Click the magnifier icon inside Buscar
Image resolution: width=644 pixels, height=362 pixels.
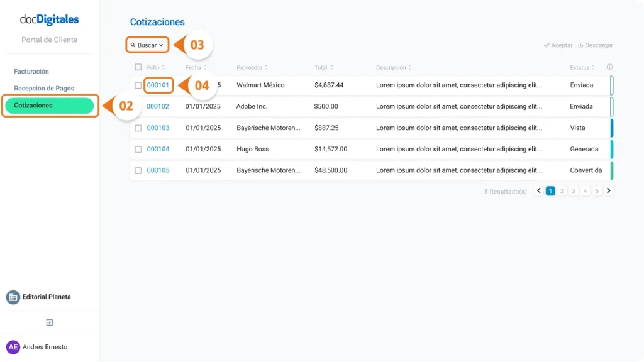(x=132, y=45)
